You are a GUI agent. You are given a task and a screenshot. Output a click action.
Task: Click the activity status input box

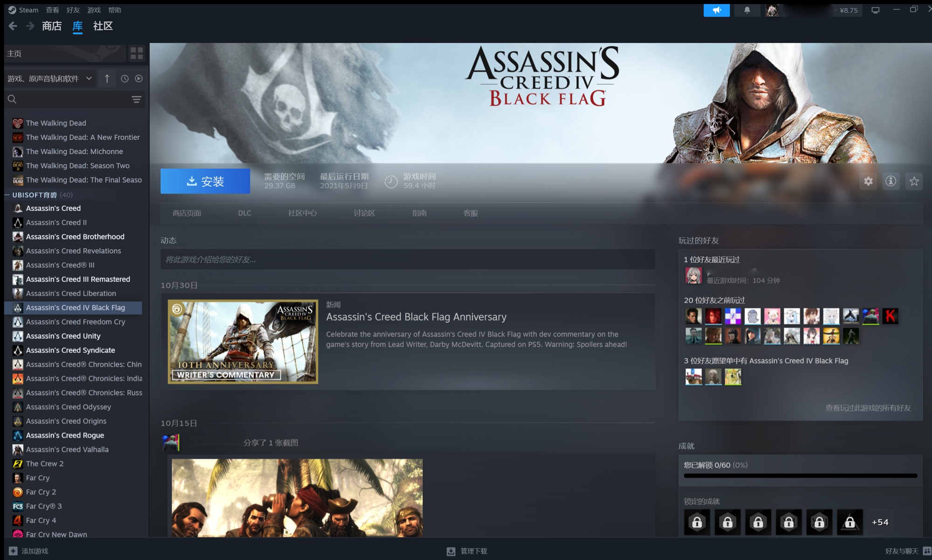click(408, 259)
